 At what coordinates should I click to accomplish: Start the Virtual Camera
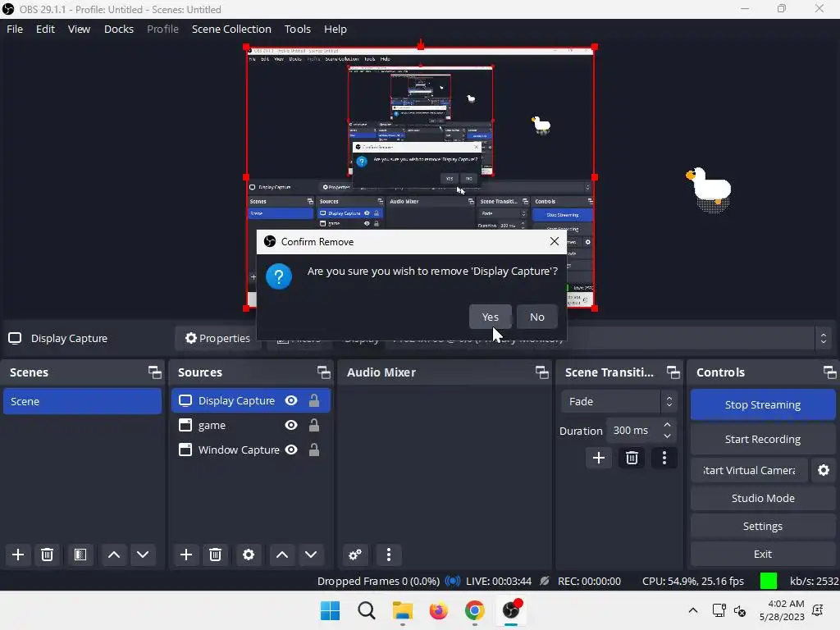(x=749, y=470)
